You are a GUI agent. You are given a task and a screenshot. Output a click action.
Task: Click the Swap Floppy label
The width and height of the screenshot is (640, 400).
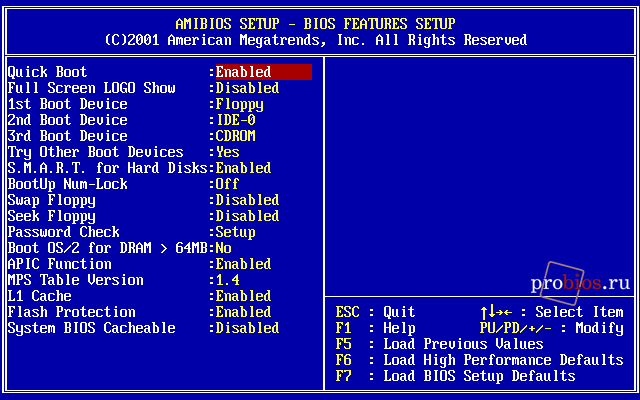[x=51, y=200]
